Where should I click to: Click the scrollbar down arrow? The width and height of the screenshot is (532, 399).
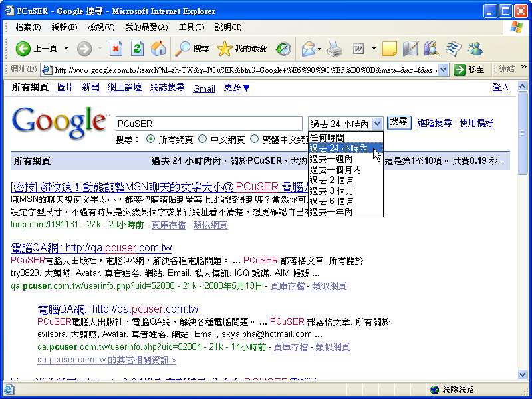pos(523,374)
